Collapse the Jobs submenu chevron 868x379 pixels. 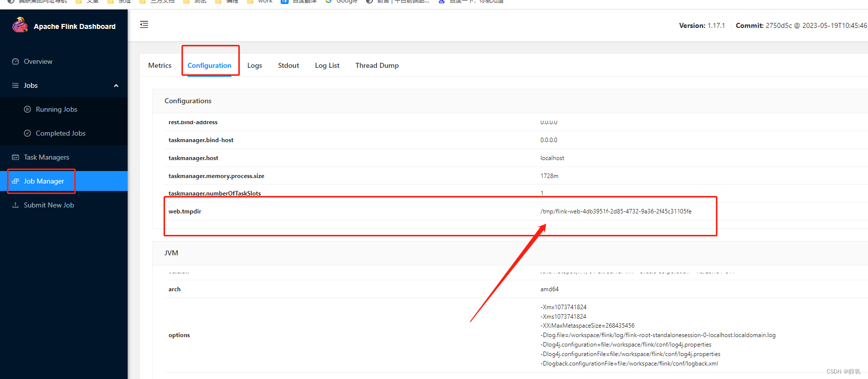pos(116,85)
